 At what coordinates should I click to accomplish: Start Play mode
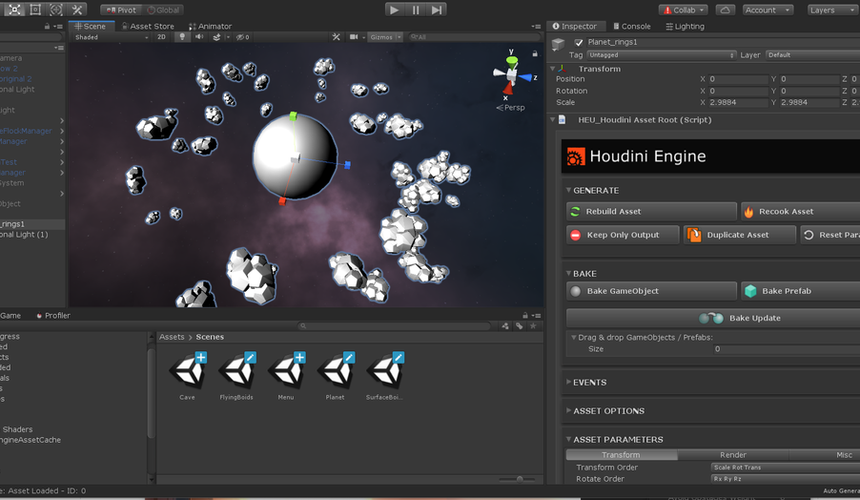tap(394, 10)
